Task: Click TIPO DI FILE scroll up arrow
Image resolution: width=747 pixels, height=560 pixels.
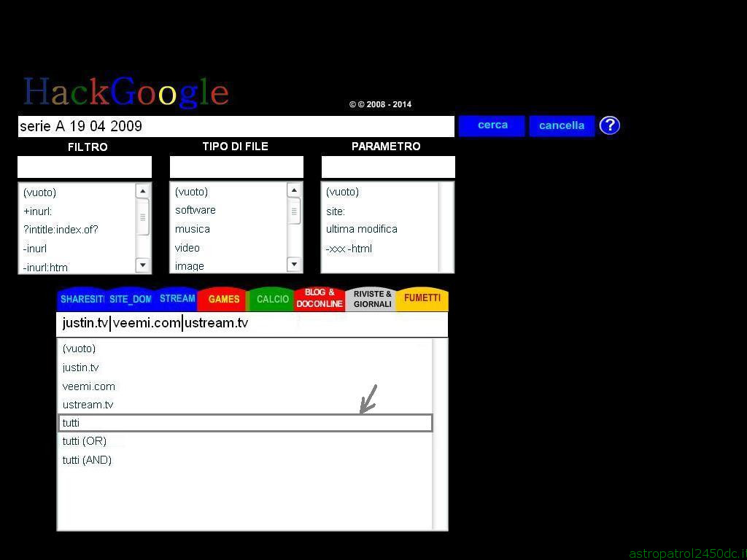Action: [x=295, y=190]
